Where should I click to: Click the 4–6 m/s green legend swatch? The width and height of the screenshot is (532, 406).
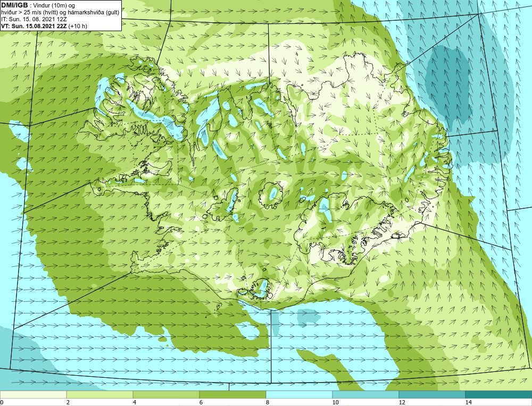point(166,395)
